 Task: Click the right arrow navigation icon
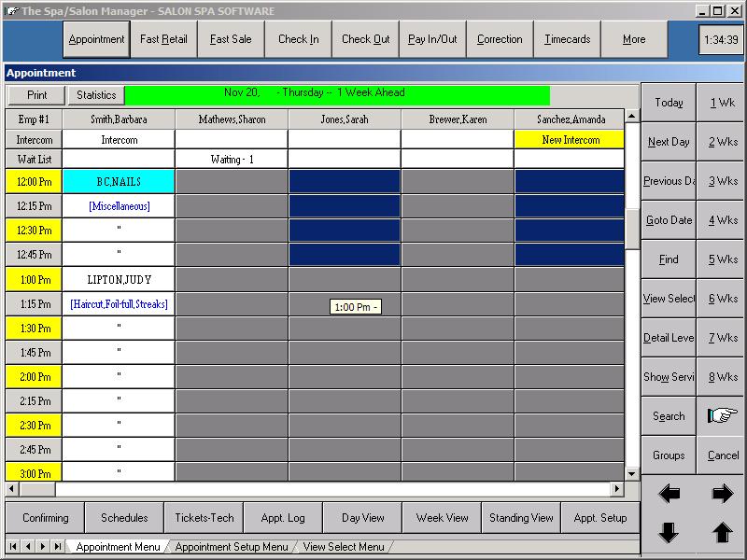[723, 495]
